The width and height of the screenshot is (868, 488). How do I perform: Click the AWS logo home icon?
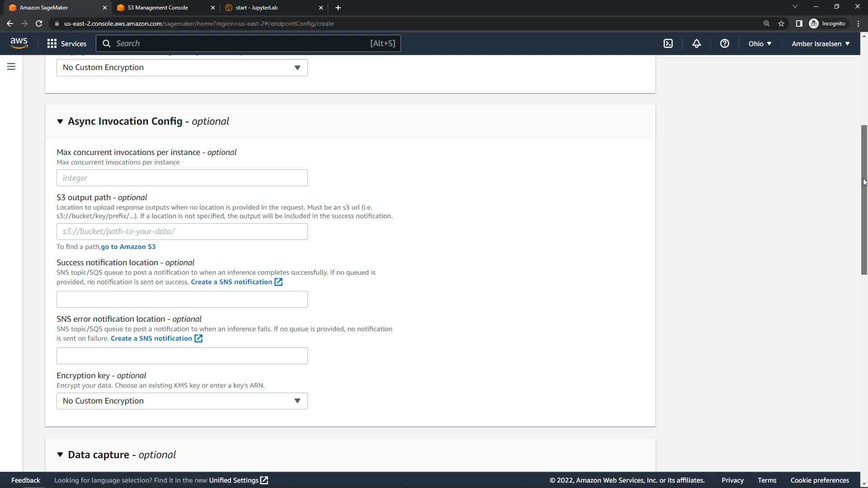pos(19,43)
